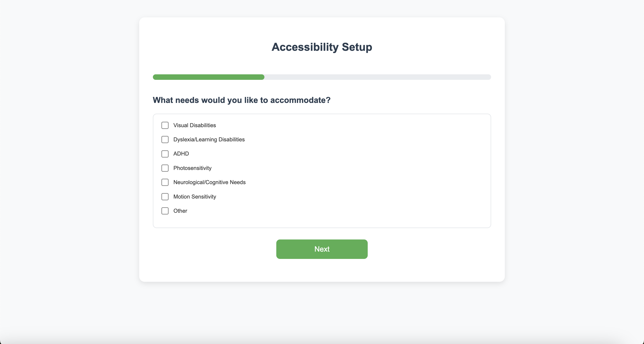Click the Neurological/Cognitive Needs label text
The image size is (644, 344).
[209, 182]
